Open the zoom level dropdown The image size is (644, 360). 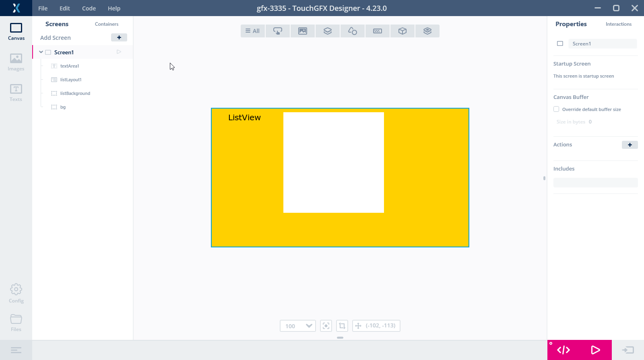coord(309,326)
